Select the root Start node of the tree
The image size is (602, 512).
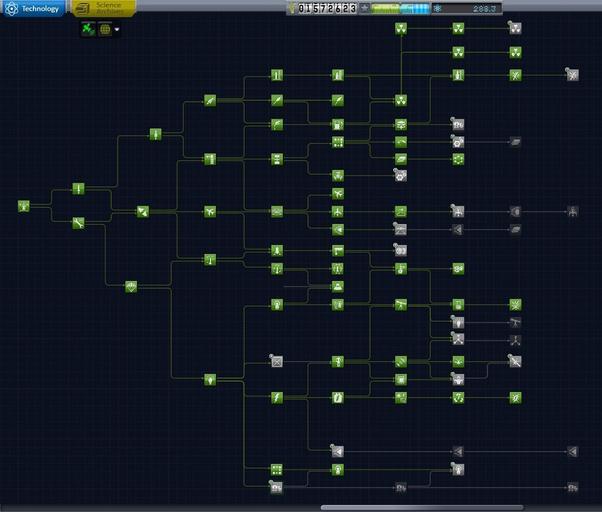(x=24, y=206)
